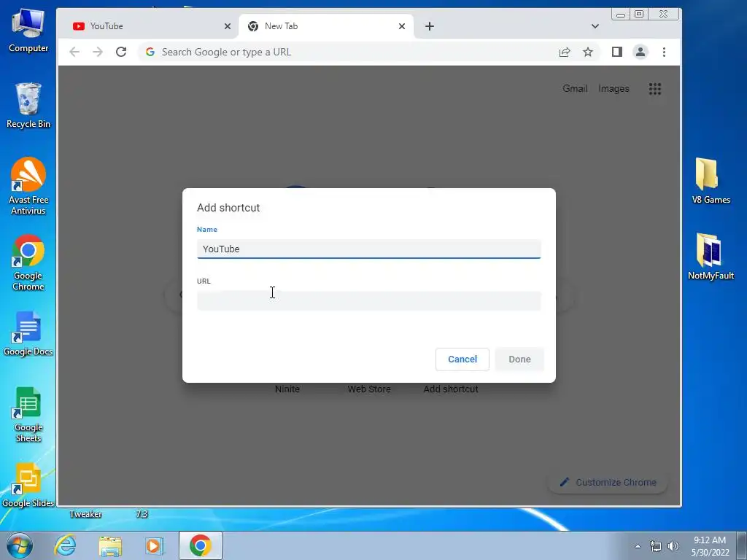Click the Add shortcut dialog title
Screen dimensions: 747x560
click(x=228, y=208)
